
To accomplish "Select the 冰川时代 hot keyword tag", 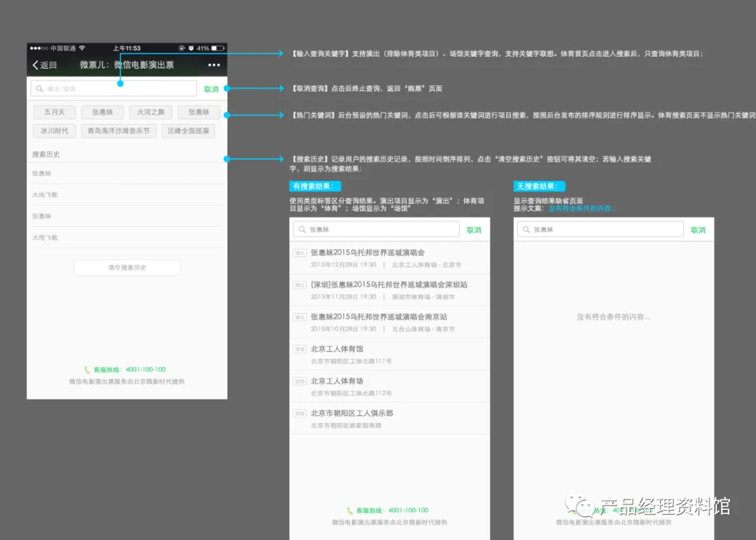I will tap(55, 131).
